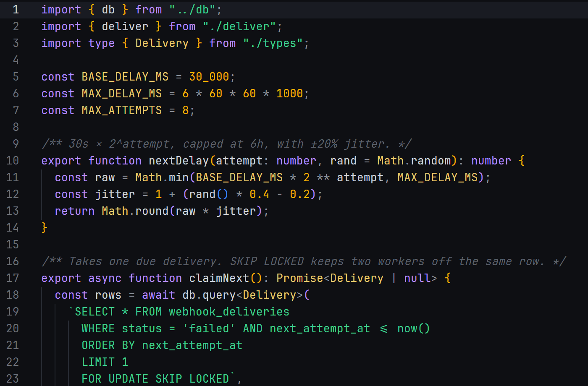
Task: Click the jitter variable declaration on line 12
Action: [x=115, y=194]
